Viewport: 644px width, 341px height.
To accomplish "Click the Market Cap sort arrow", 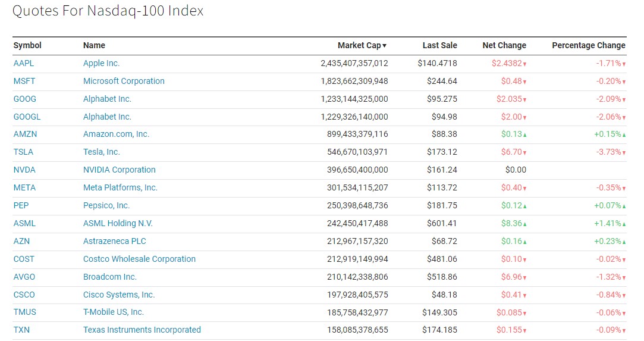I will (385, 46).
